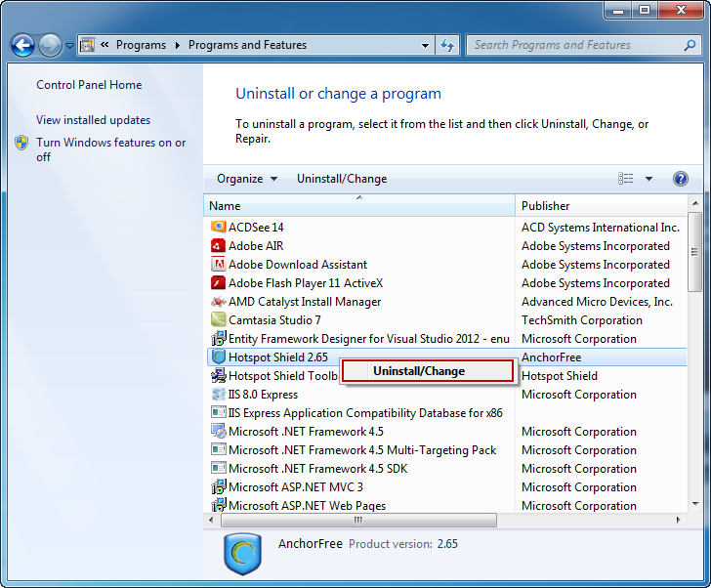Click the Programs breadcrumb

(x=141, y=45)
